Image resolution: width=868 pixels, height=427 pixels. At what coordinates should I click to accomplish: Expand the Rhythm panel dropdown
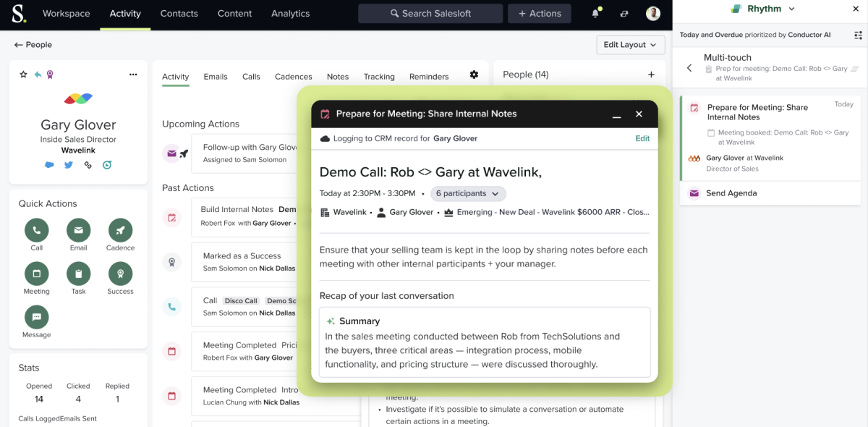[791, 9]
